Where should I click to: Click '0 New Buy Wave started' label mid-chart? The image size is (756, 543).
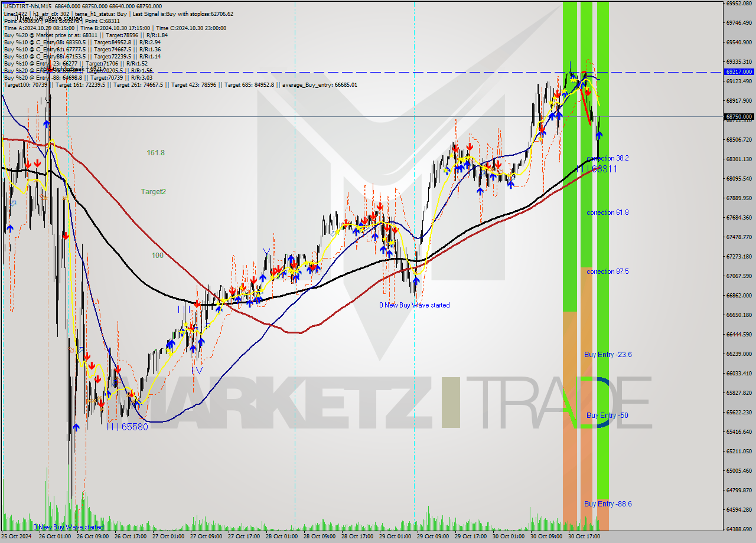414,305
